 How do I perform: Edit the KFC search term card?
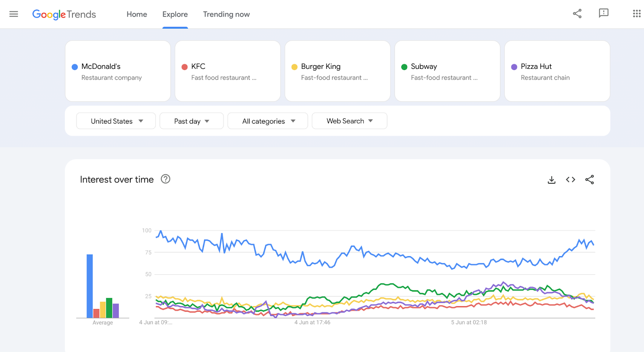[228, 71]
